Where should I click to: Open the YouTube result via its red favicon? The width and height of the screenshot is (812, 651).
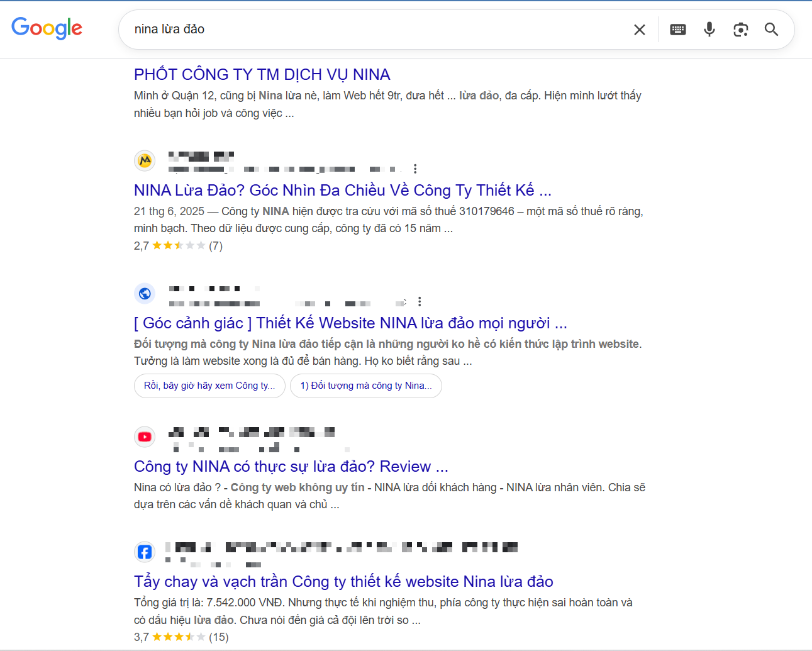click(x=145, y=437)
